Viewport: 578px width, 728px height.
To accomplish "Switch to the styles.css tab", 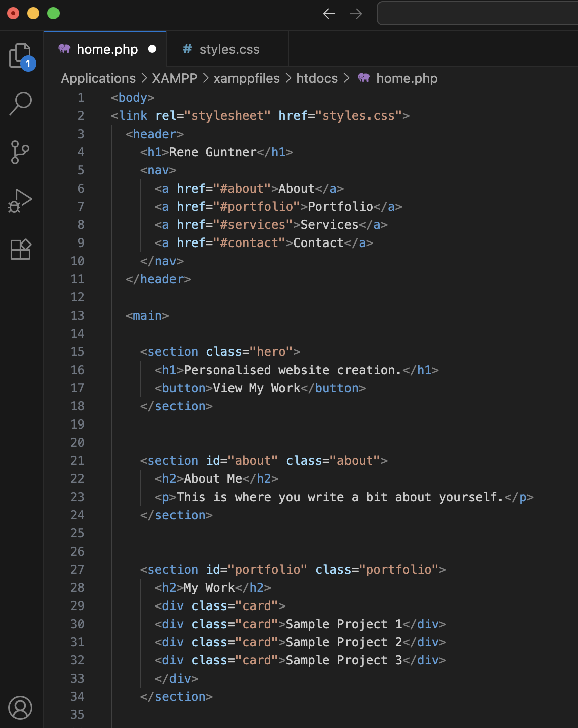I will tap(229, 49).
